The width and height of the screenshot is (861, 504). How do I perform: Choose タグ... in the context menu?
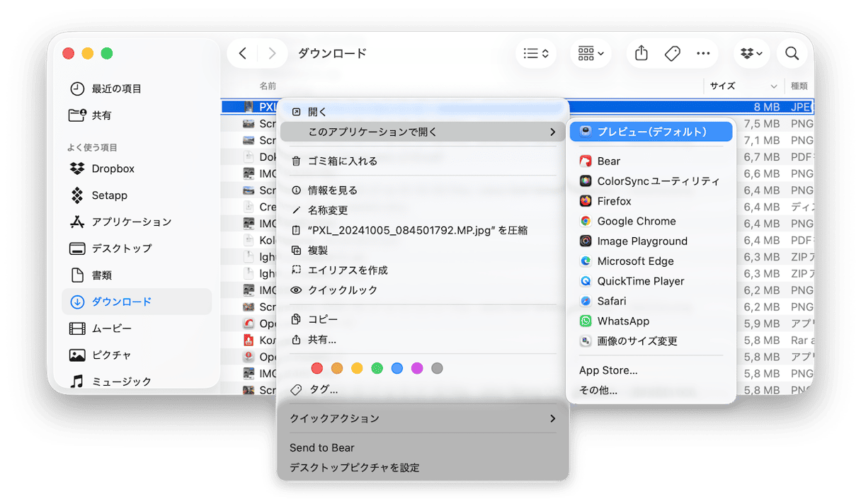[423, 389]
